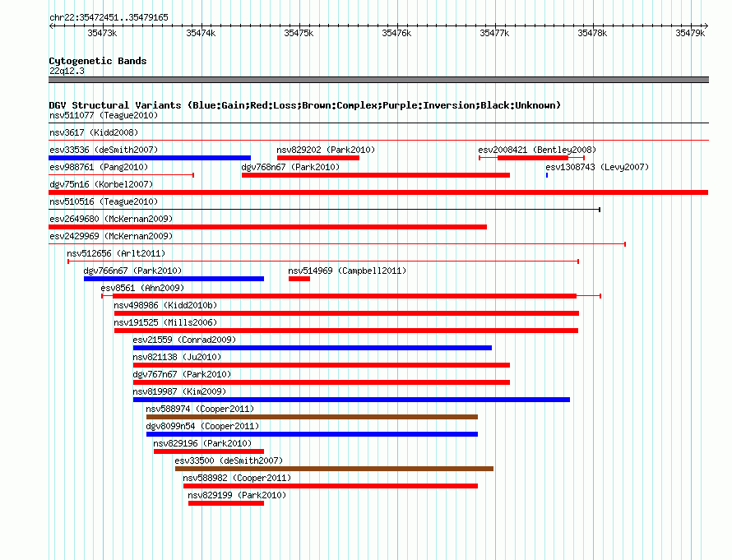Click the nsv588982 (Cooper2011) label
Viewport: 732px width, 560px height.
tap(237, 478)
